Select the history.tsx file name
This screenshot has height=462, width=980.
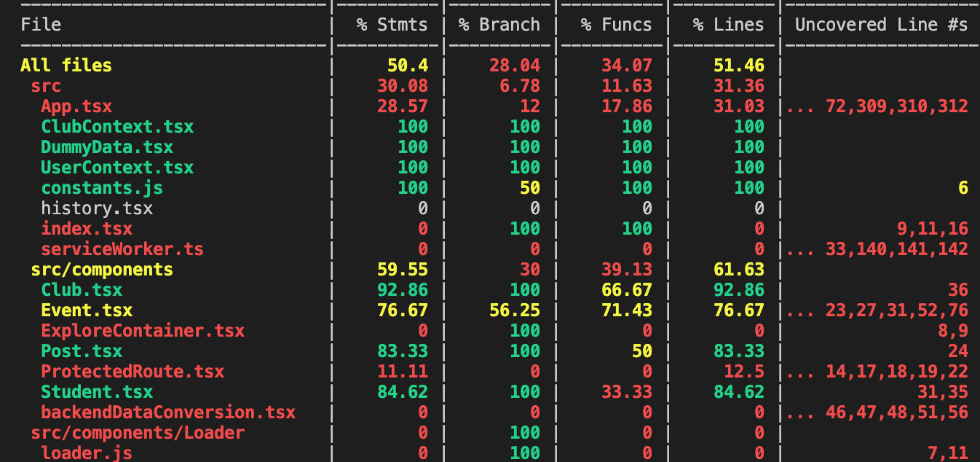(97, 208)
